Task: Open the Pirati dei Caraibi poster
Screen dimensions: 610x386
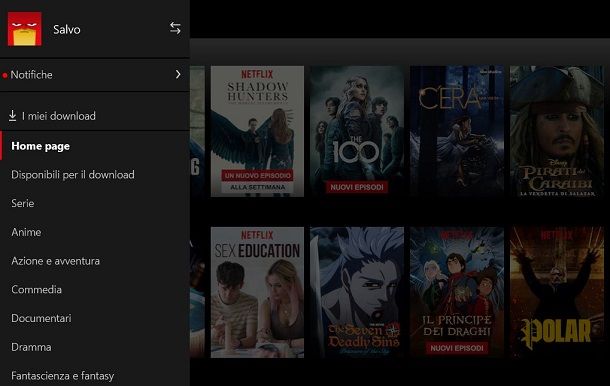Action: [x=557, y=131]
